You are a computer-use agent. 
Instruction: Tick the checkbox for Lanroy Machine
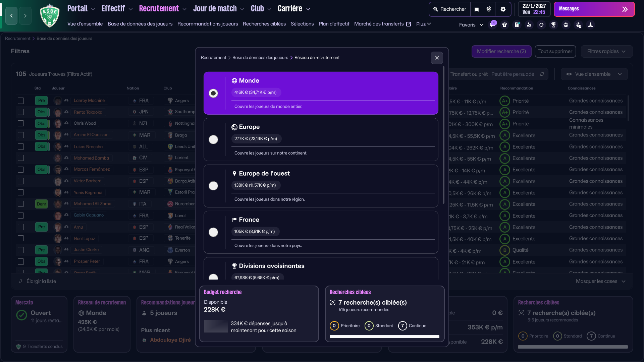tap(21, 101)
